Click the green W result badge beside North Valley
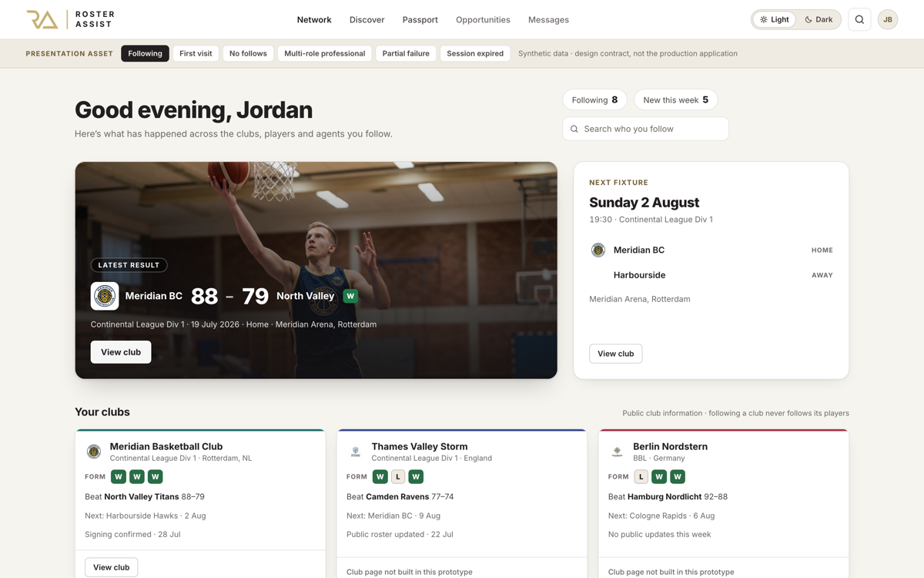The height and width of the screenshot is (578, 924). [x=350, y=296]
